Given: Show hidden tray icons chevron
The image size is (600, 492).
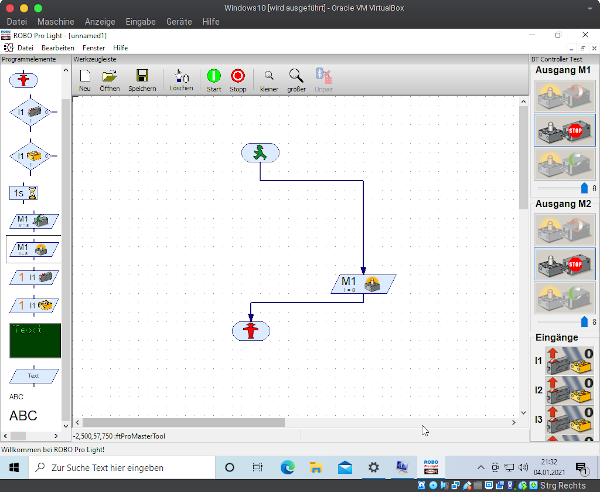Looking at the screenshot, I should pyautogui.click(x=481, y=468).
